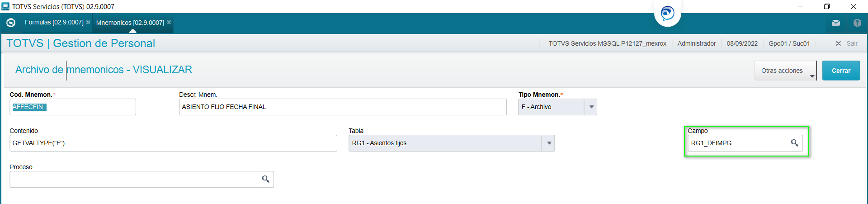Open the mail envelope icon
The height and width of the screenshot is (204, 868).
point(836,23)
